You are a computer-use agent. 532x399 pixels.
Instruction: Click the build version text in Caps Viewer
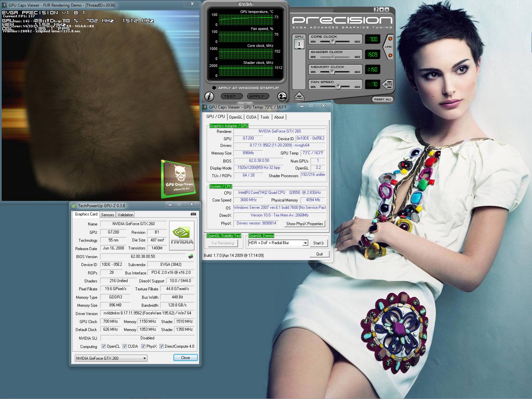234,255
